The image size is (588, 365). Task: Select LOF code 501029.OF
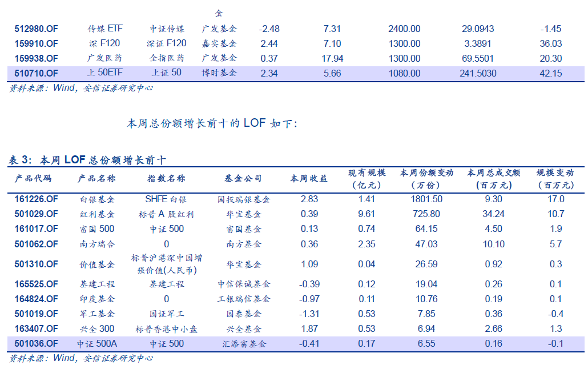click(36, 214)
